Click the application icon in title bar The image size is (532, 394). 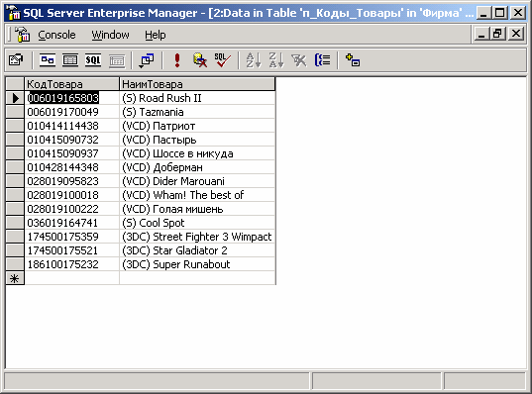point(14,13)
